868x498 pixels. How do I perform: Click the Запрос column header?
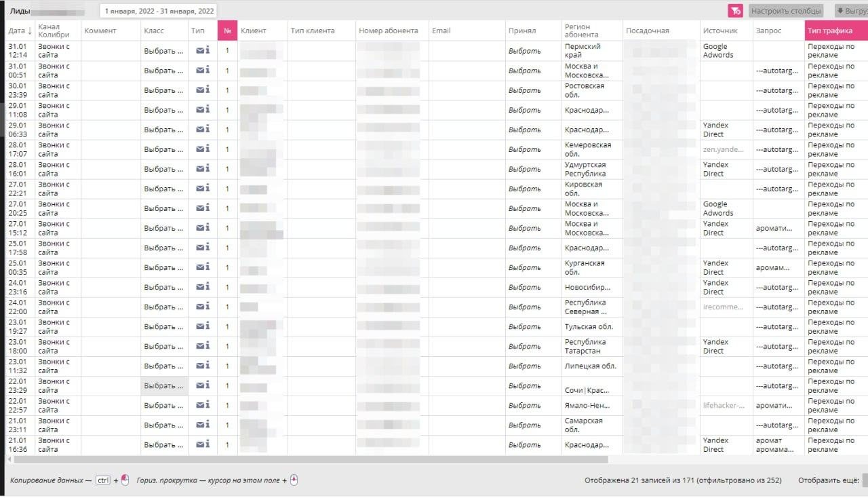pos(778,31)
